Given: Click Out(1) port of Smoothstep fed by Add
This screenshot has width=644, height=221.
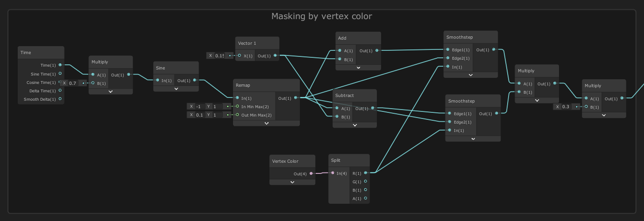Looking at the screenshot, I should (x=494, y=49).
